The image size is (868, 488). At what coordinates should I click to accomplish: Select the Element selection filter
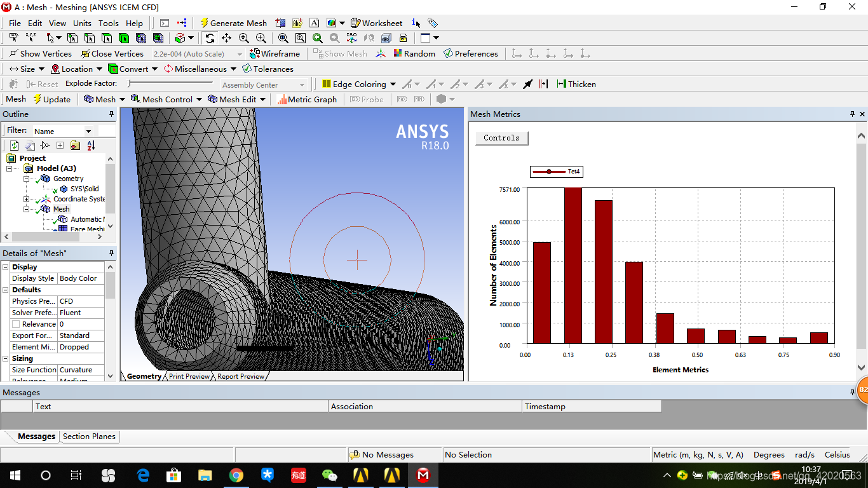158,38
